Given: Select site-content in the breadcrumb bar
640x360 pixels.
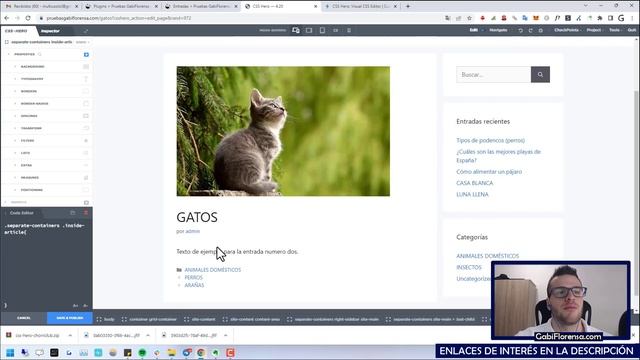Looking at the screenshot, I should pyautogui.click(x=200, y=319).
